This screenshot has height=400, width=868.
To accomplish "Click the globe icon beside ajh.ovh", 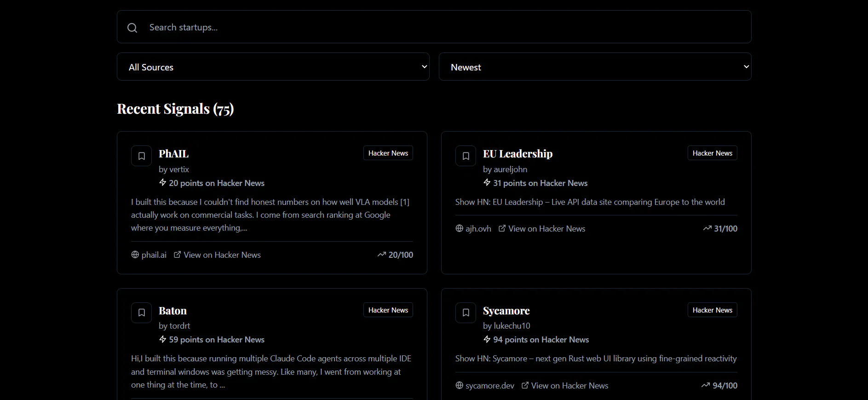I will [459, 228].
